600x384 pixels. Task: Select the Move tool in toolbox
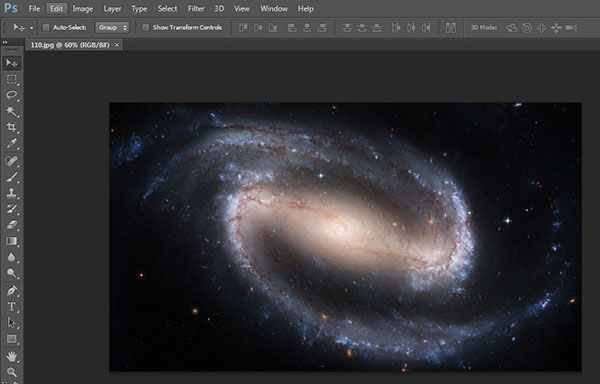(x=11, y=63)
